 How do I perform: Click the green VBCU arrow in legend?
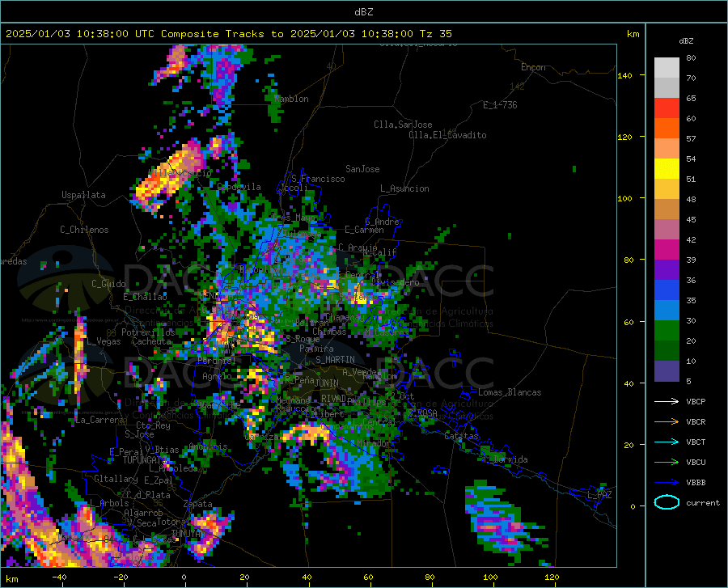click(x=667, y=463)
